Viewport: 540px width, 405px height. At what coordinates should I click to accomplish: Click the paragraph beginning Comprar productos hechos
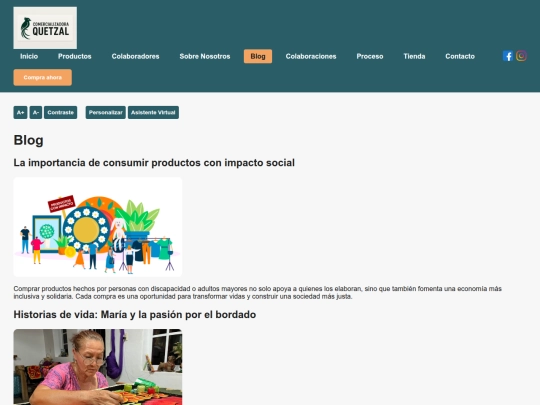(258, 292)
